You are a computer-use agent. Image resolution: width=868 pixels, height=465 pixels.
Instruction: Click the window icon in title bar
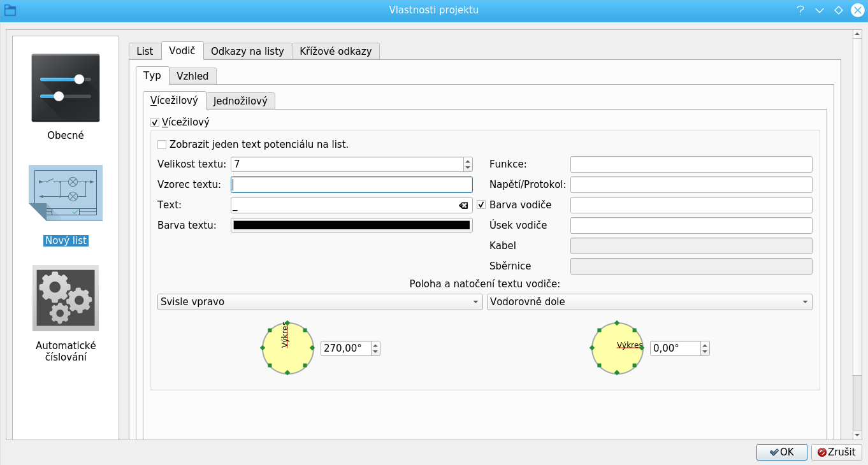(10, 10)
